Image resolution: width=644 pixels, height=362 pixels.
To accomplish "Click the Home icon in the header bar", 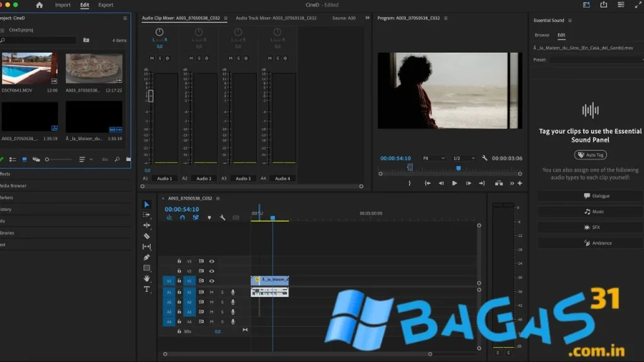I will pyautogui.click(x=40, y=5).
